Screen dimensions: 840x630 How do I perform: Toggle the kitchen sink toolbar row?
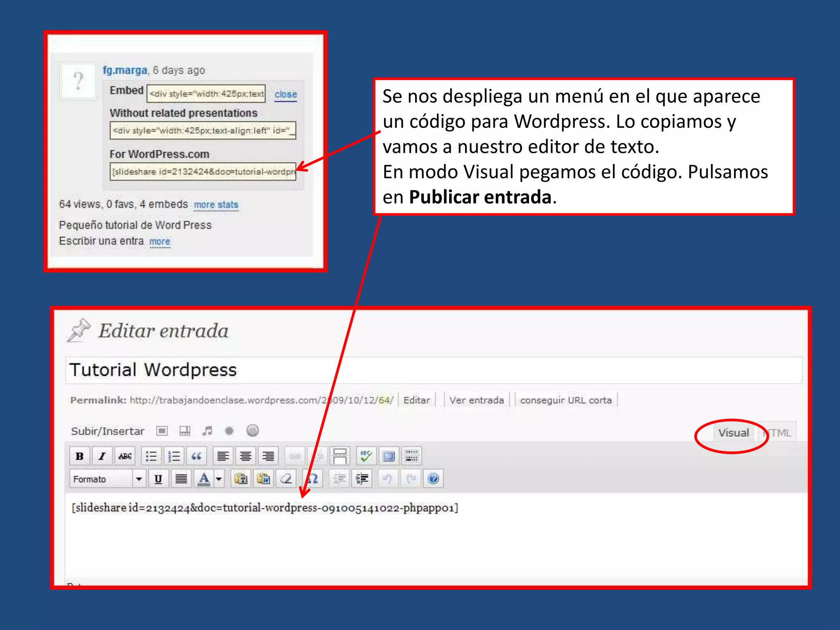tap(411, 456)
